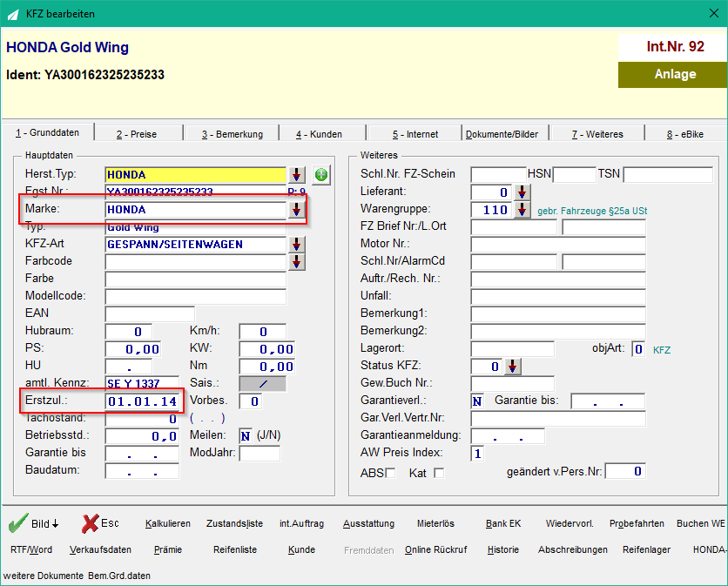Click the Abschreibungen button
Image resolution: width=728 pixels, height=586 pixels.
[572, 549]
